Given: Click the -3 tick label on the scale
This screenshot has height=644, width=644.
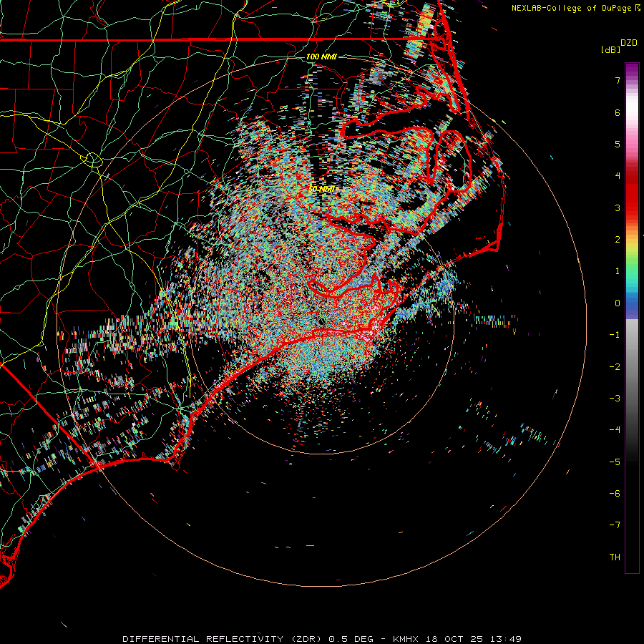Looking at the screenshot, I should point(615,399).
